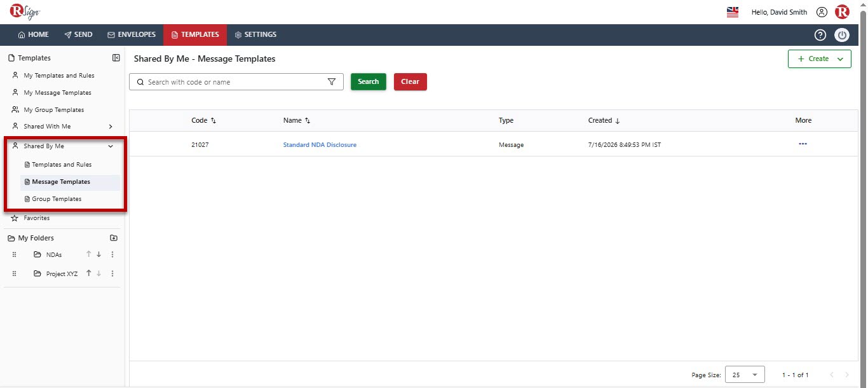The image size is (868, 388).
Task: Expand the Shared With Me section
Action: (111, 127)
